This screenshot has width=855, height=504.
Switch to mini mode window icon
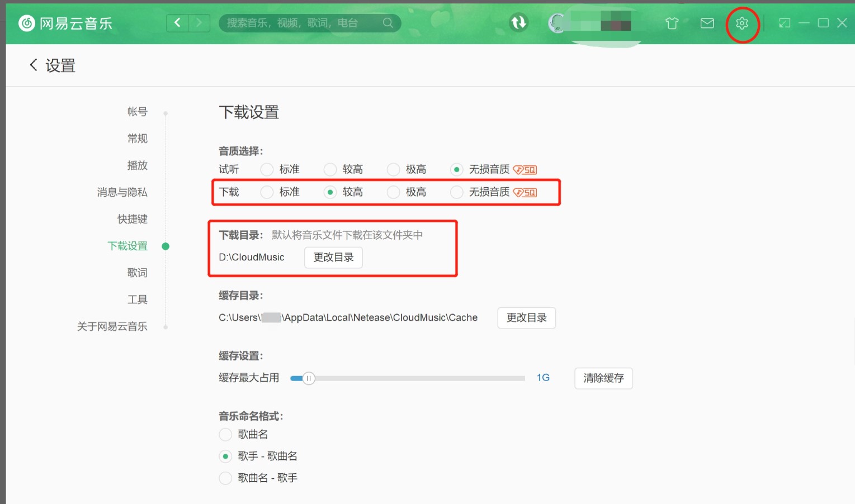[x=785, y=23]
